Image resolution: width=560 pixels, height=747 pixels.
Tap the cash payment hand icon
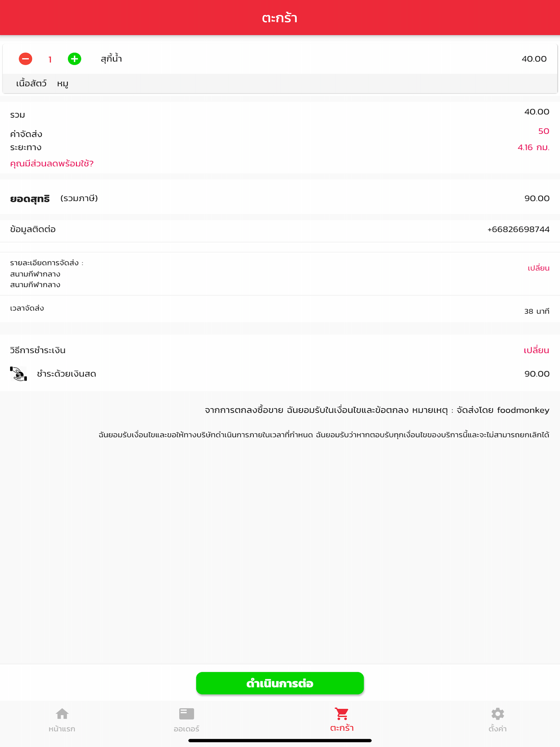pyautogui.click(x=19, y=373)
